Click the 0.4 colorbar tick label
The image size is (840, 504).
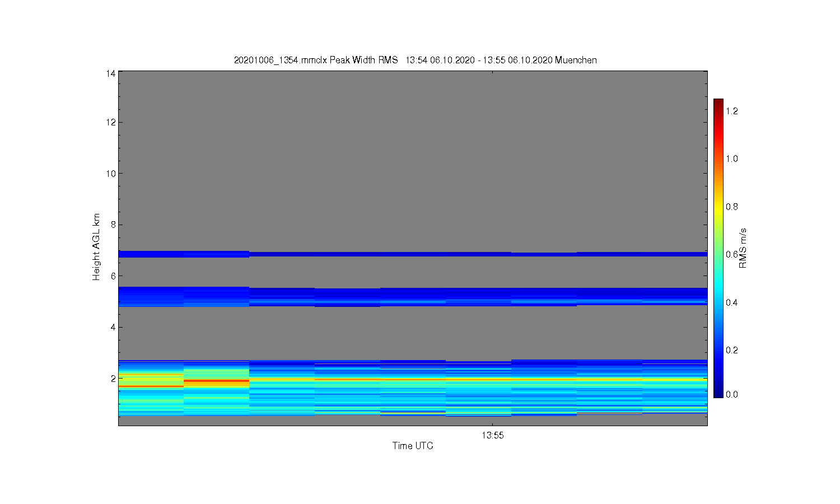[x=732, y=302]
